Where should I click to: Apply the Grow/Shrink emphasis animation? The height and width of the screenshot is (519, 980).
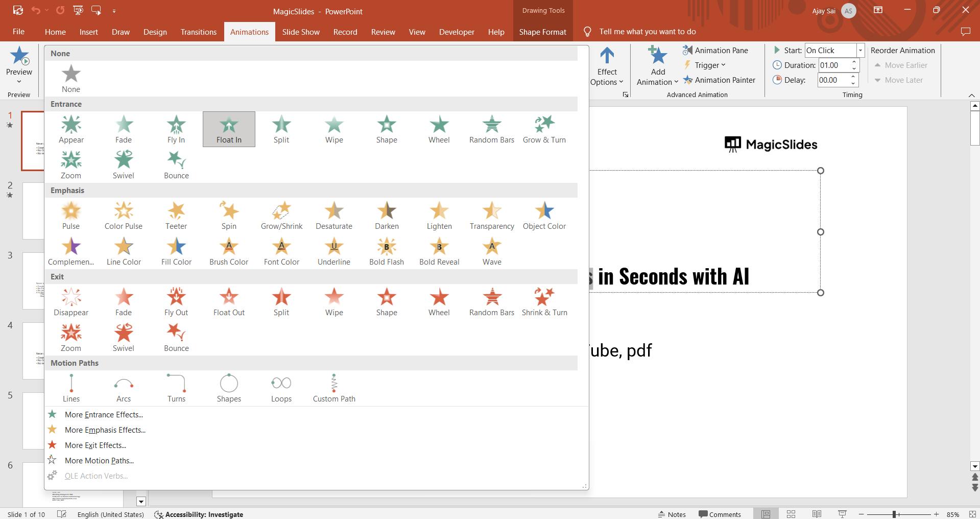pyautogui.click(x=281, y=216)
